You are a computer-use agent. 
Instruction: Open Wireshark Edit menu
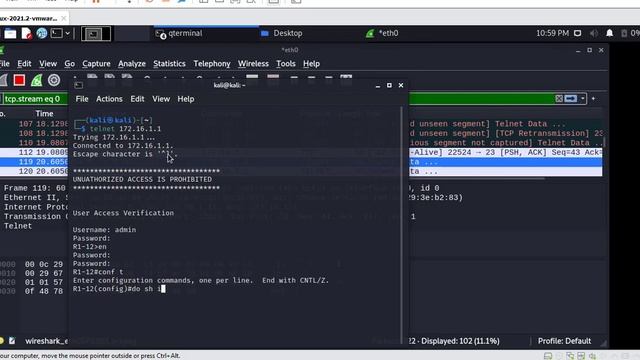(x=24, y=64)
